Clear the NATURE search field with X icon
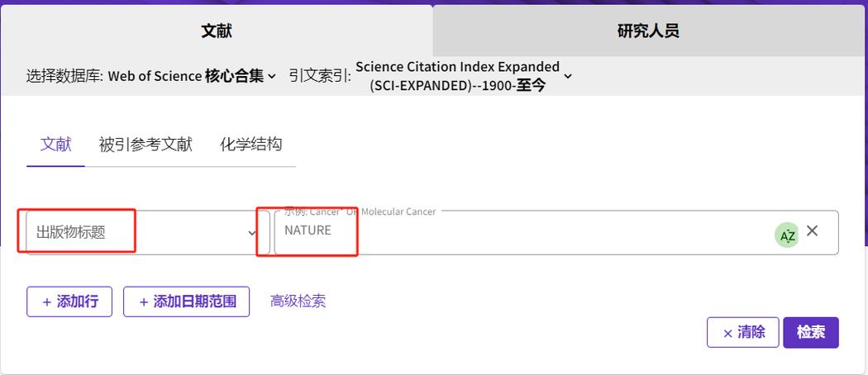868x375 pixels. click(812, 230)
